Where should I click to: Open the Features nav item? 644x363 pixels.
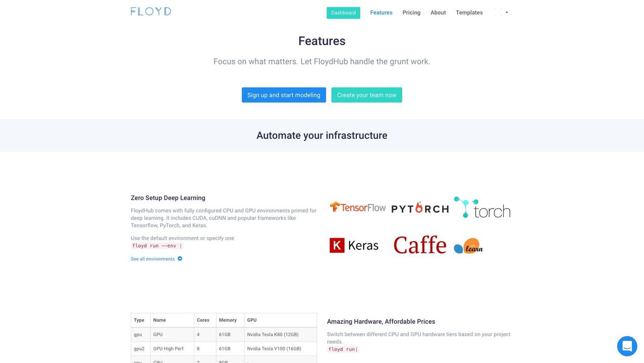point(381,12)
